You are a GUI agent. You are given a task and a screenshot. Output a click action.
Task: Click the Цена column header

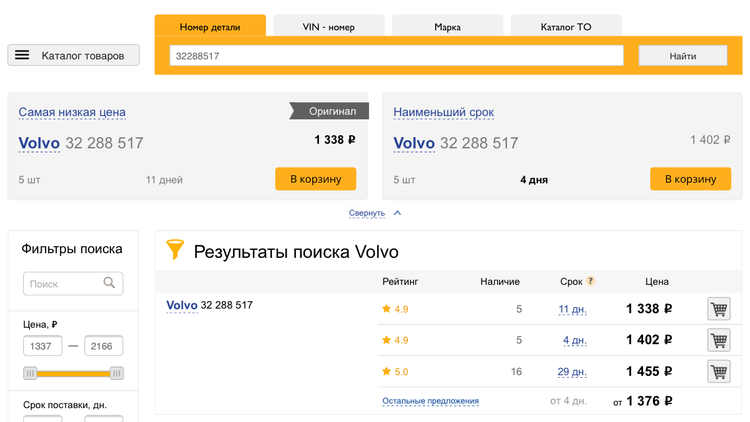(657, 281)
